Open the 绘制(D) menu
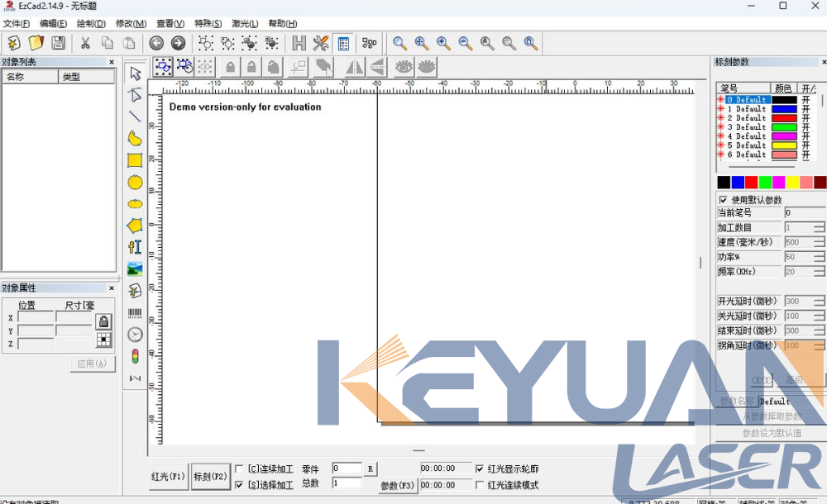Viewport: 827px width, 504px height. (91, 24)
